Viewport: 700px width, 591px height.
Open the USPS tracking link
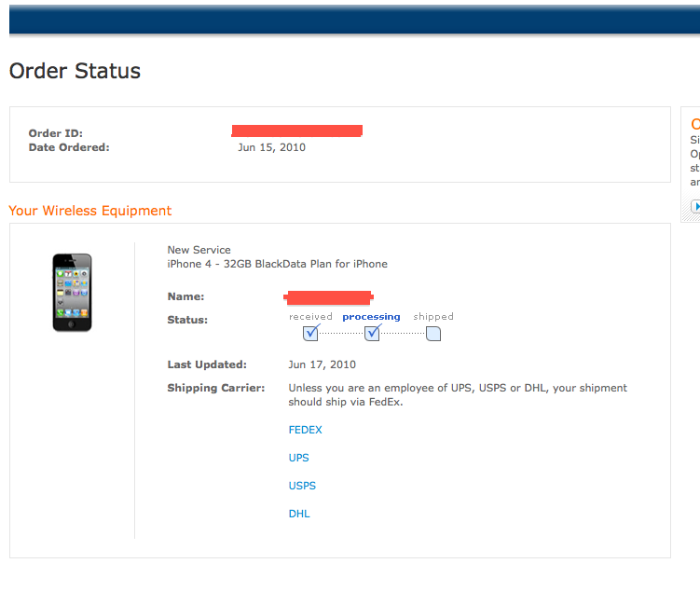point(302,486)
